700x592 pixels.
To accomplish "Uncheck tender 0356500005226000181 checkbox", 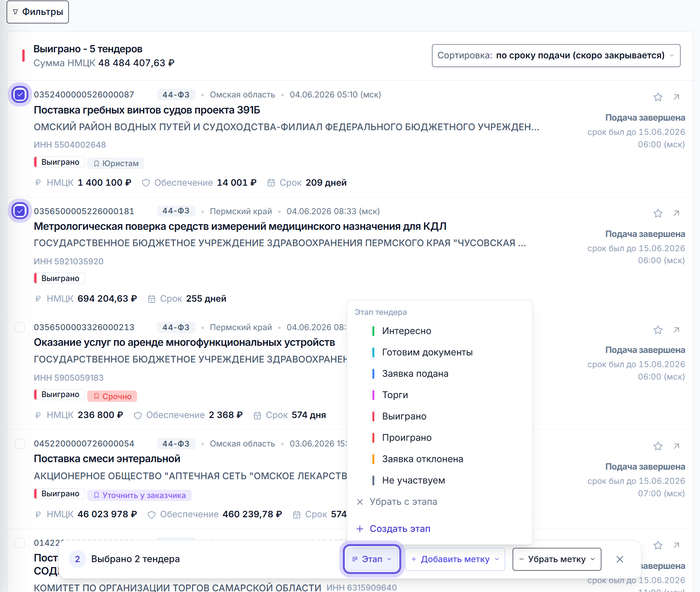I will coord(20,211).
